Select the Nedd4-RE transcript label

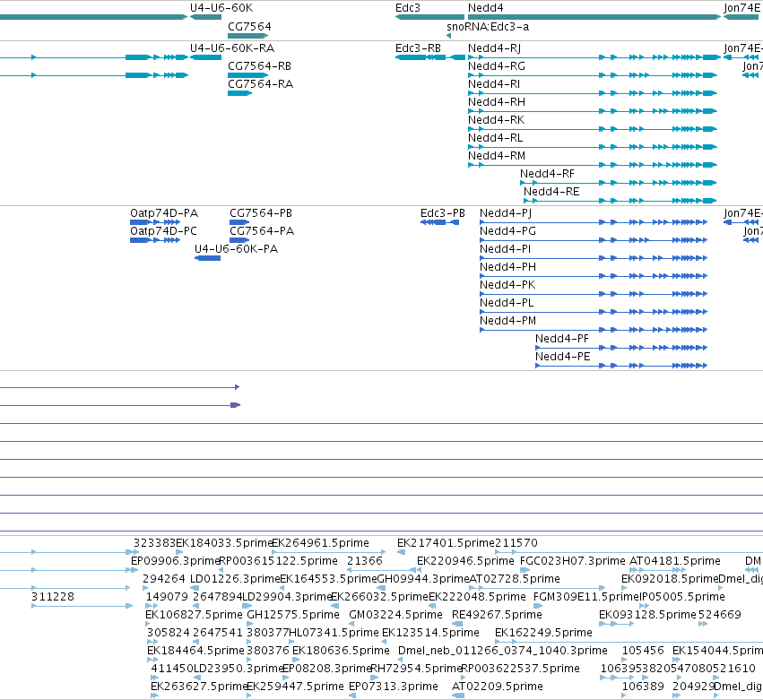coord(551,192)
